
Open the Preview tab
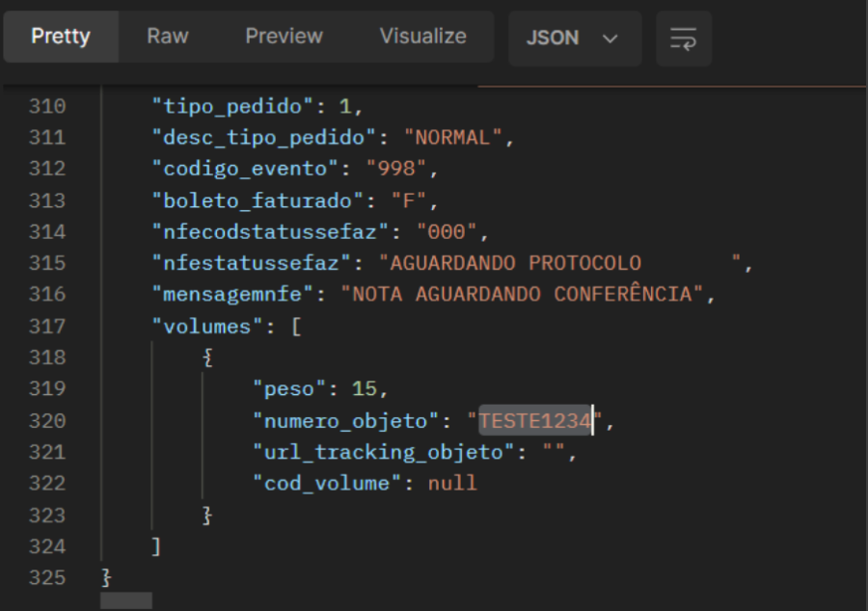(284, 37)
